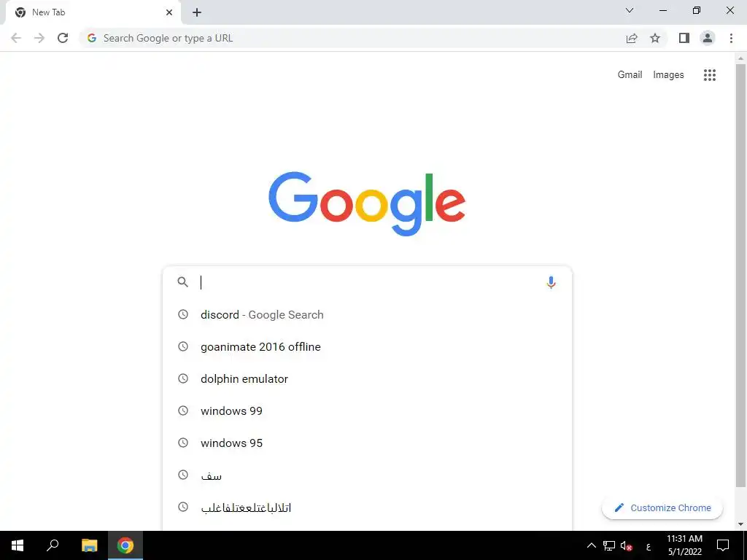Open the Chrome profile avatar
This screenshot has width=747, height=560.
(x=708, y=38)
